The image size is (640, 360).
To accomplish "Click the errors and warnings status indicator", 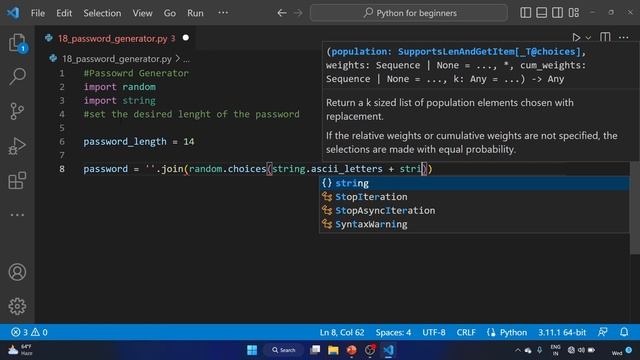I will coord(29,332).
